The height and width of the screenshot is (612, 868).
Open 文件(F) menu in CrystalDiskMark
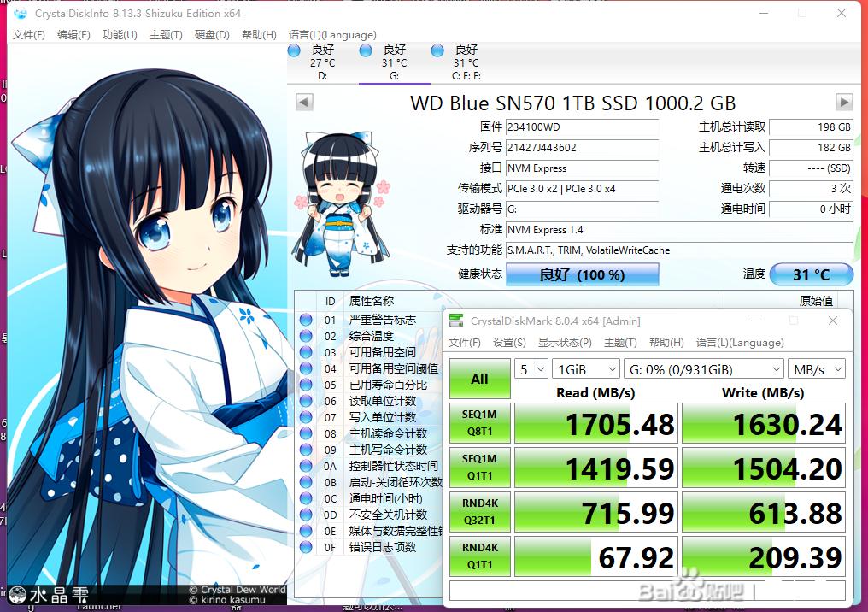[465, 343]
